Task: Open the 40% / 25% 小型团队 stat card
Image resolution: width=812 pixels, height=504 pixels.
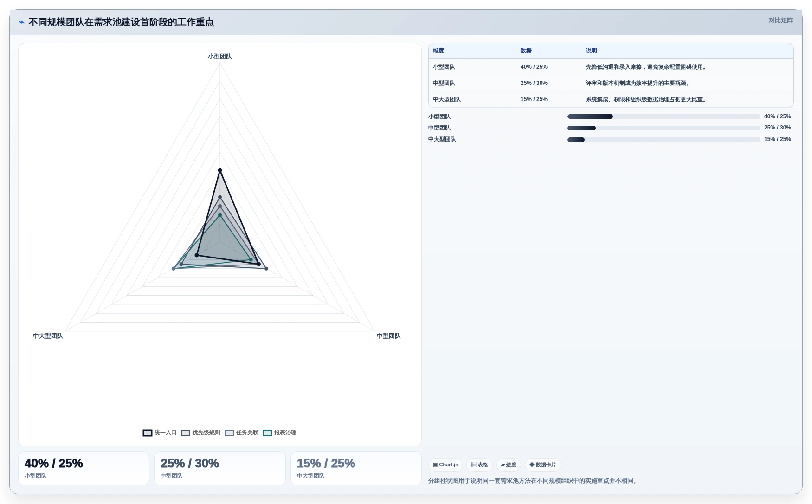Action: pyautogui.click(x=84, y=468)
